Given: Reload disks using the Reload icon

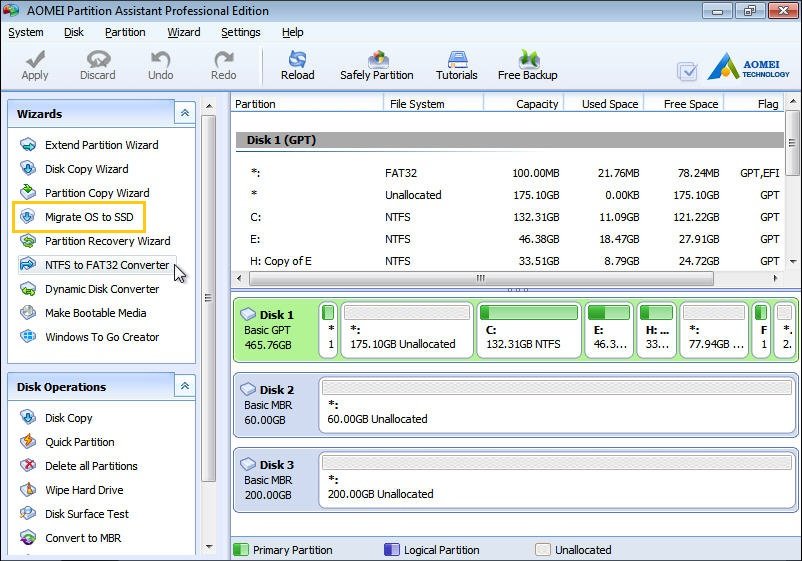Looking at the screenshot, I should 297,59.
